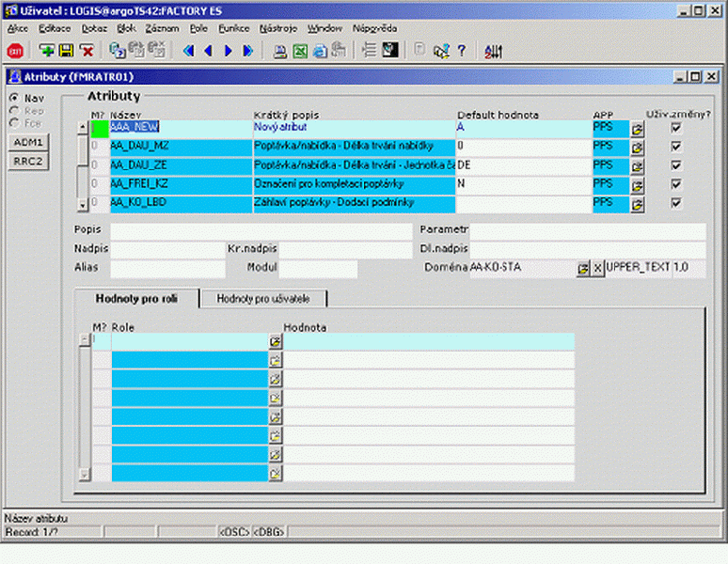Select the Nav radio button
Viewport: 728px width, 564px height.
(x=14, y=98)
